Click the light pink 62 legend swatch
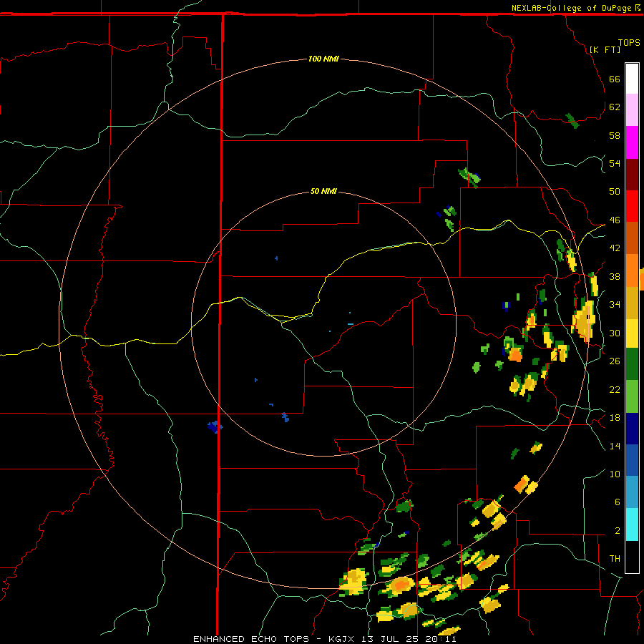The image size is (644, 644). pos(632,110)
